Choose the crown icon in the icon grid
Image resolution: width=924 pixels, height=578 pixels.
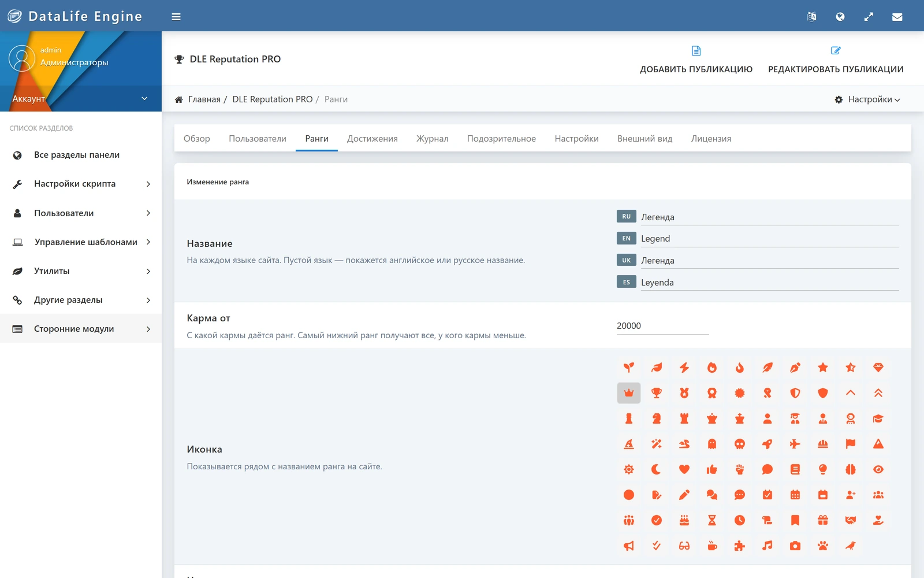[x=629, y=393]
